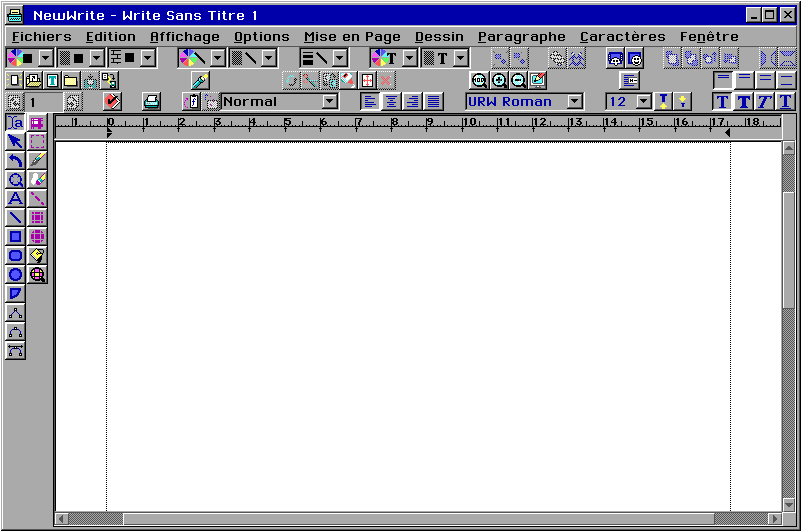Viewport: 802px width, 532px height.
Task: Toggle underlined T character style
Action: pyautogui.click(x=785, y=101)
